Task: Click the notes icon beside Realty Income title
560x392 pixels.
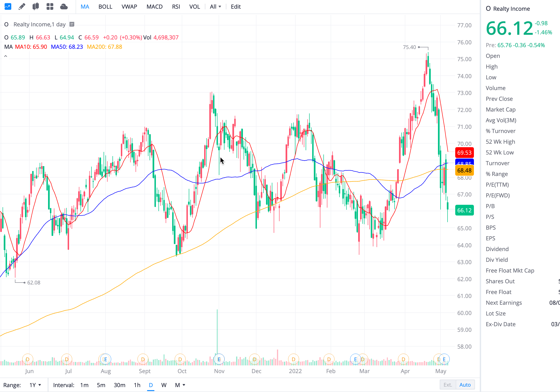Action: pos(72,24)
